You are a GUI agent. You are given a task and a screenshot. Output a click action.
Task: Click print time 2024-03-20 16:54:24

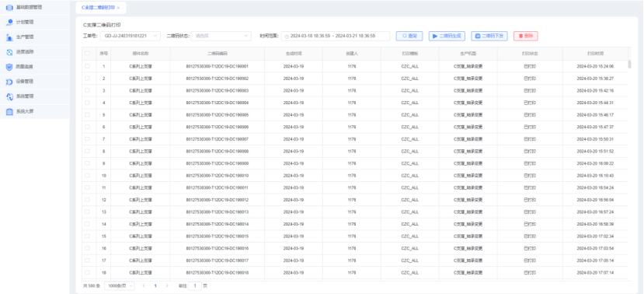pyautogui.click(x=595, y=187)
